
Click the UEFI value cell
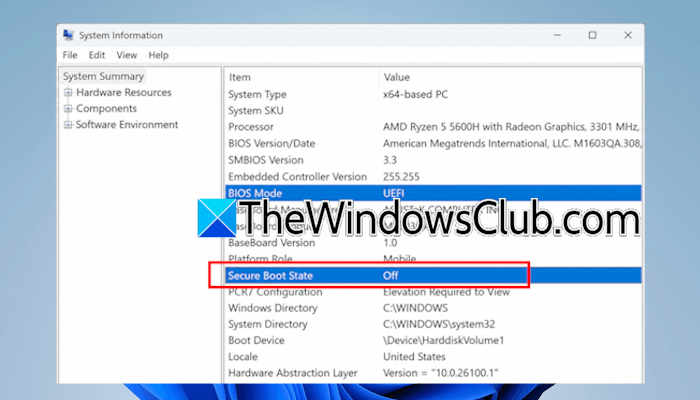pyautogui.click(x=393, y=193)
